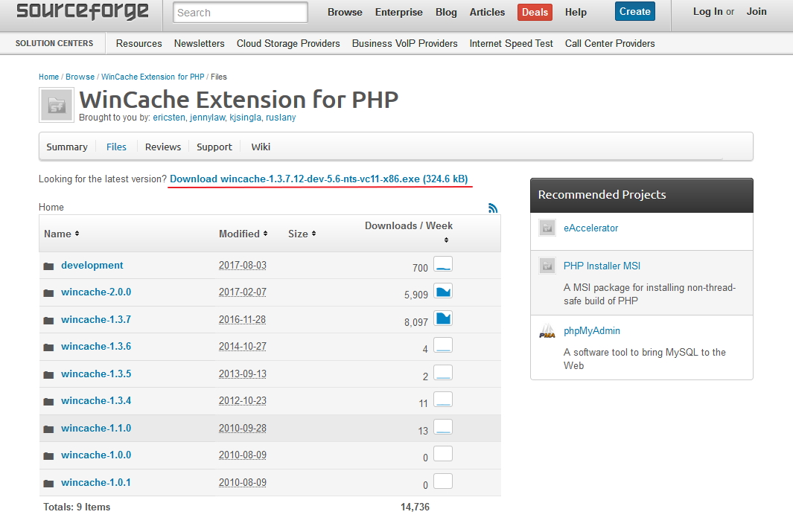This screenshot has width=793, height=532.
Task: Open the Resources solution center link
Action: (x=139, y=43)
